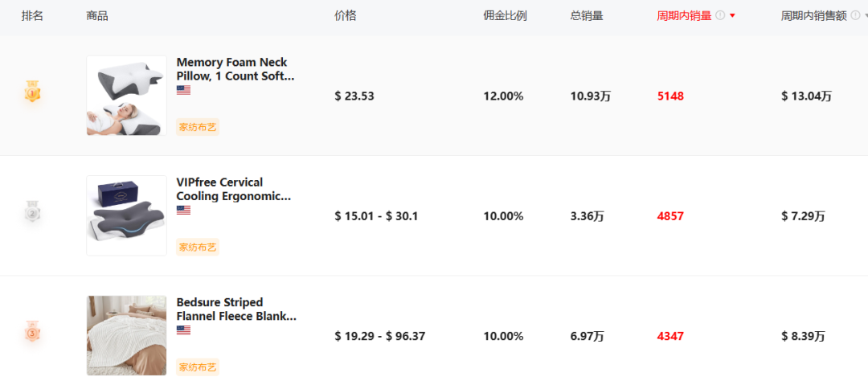The height and width of the screenshot is (385, 868).
Task: Click Bedsure white blanket product thumbnail
Action: 127,336
